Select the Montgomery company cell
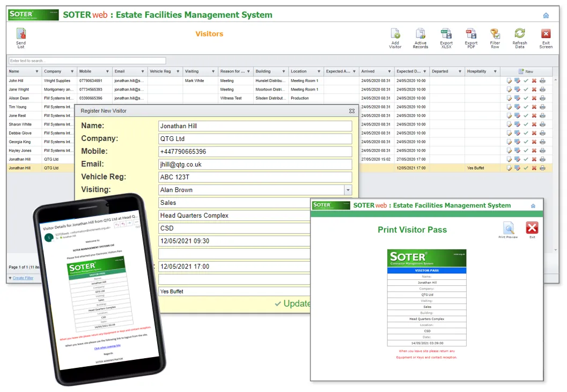This screenshot has width=567, height=392. 60,90
